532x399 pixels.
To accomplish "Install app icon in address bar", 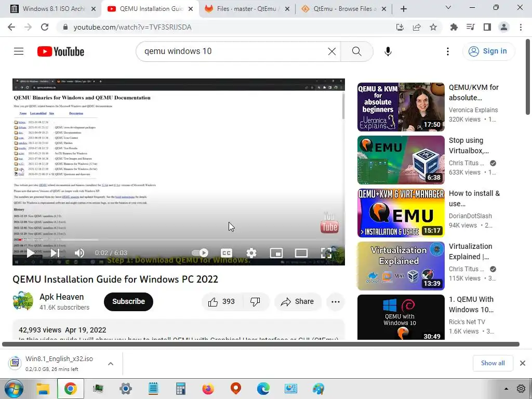I will 400,27.
